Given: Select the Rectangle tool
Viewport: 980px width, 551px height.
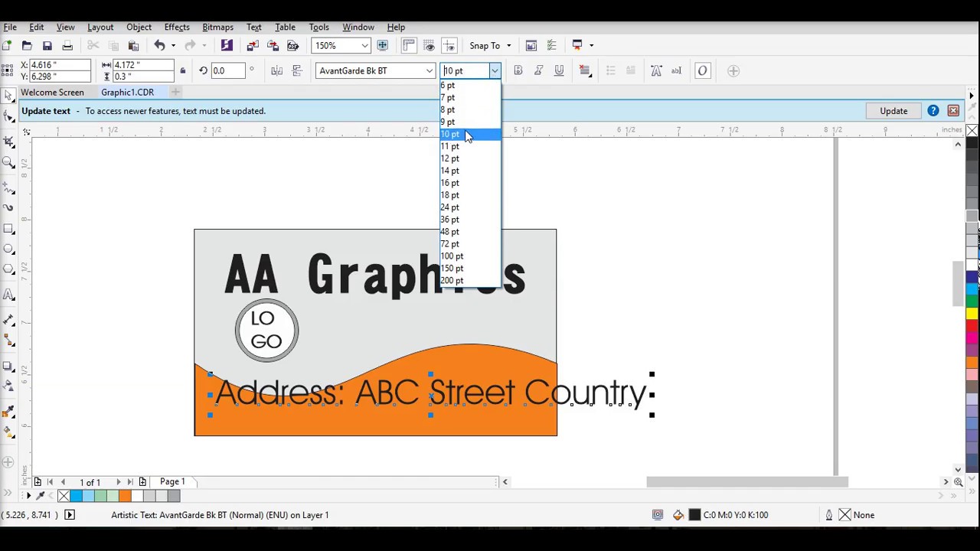Looking at the screenshot, I should click(9, 229).
